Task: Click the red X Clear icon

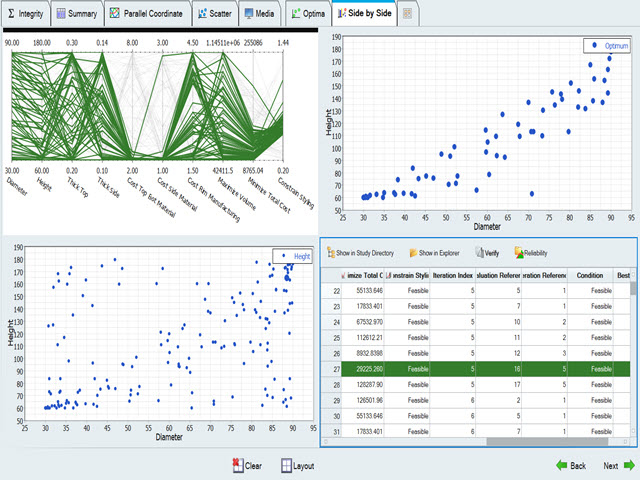Action: (x=238, y=465)
